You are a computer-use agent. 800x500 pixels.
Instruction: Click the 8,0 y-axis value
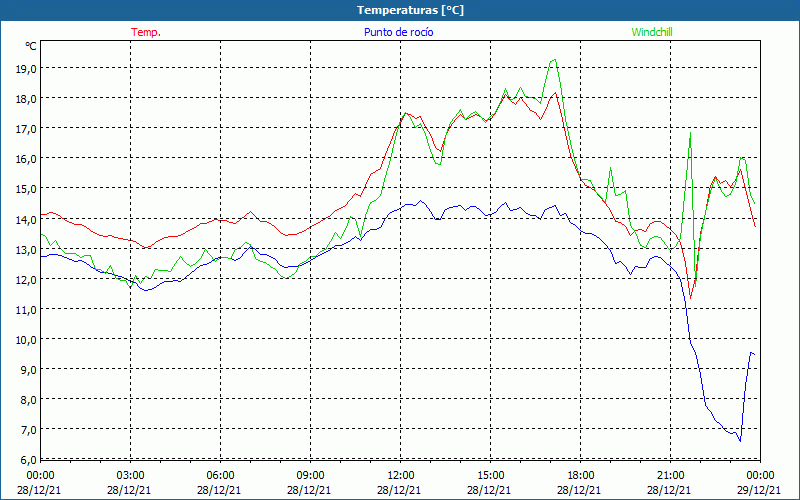pos(28,400)
